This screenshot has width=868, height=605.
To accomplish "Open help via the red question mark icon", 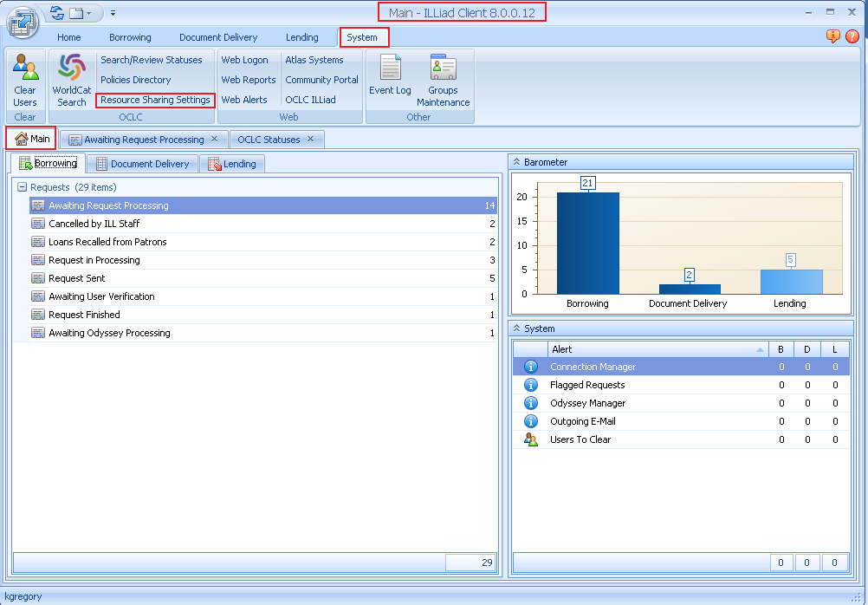I will (x=852, y=36).
